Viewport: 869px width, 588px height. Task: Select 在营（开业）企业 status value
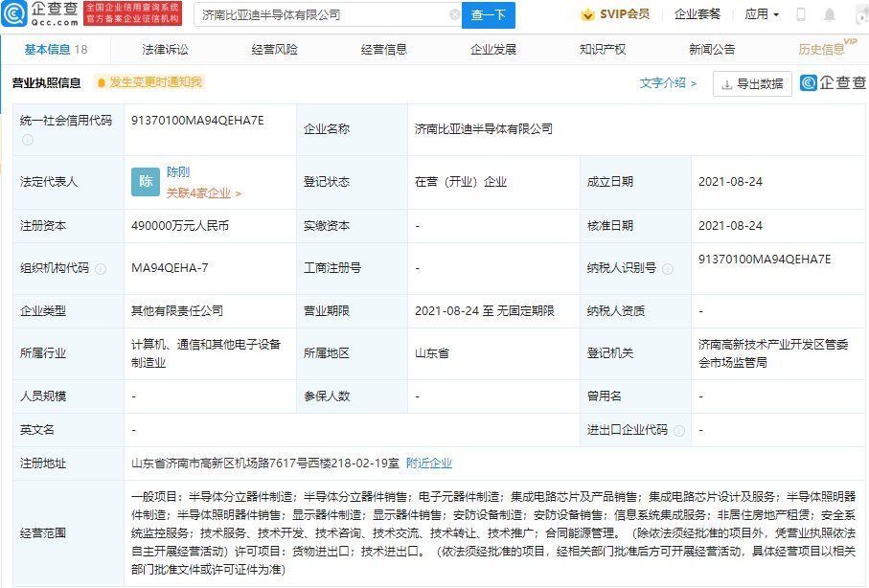point(461,182)
